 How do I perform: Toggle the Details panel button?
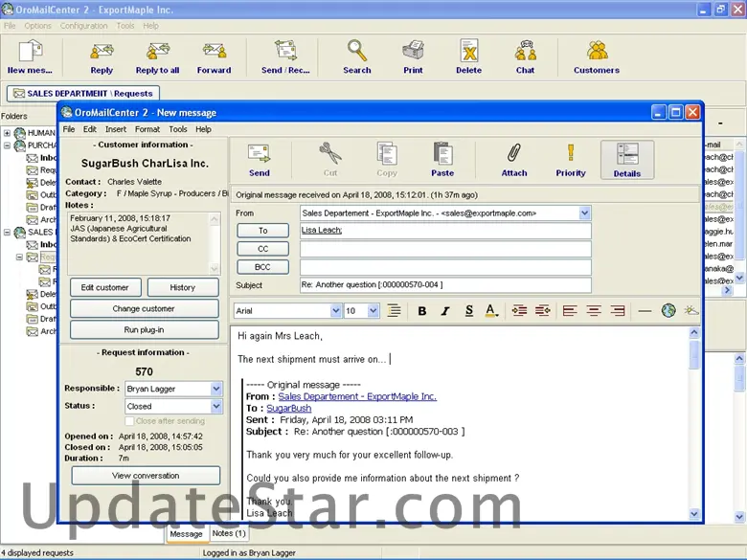627,159
